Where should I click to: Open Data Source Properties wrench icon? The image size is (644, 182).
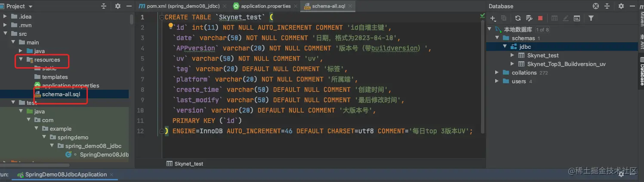[x=529, y=18]
